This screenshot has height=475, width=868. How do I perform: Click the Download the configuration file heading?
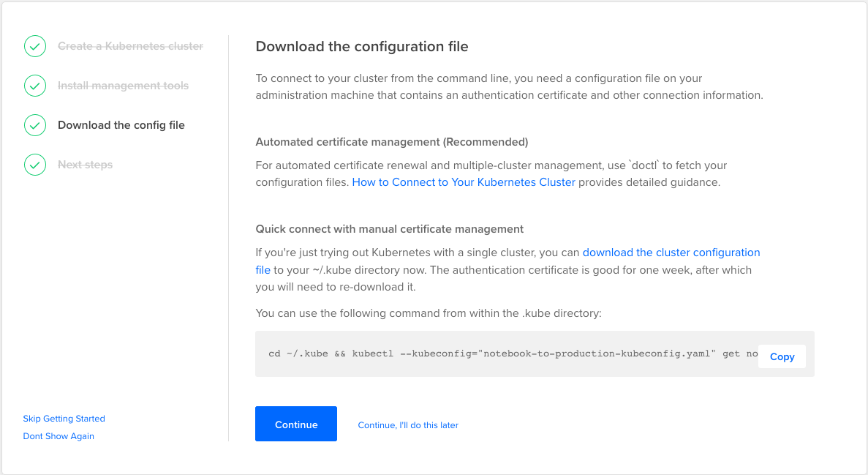[361, 47]
